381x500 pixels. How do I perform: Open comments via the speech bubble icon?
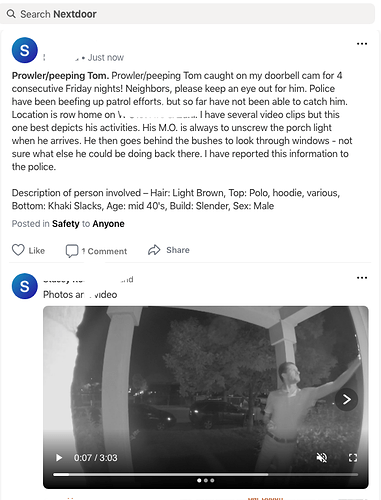[x=72, y=251]
